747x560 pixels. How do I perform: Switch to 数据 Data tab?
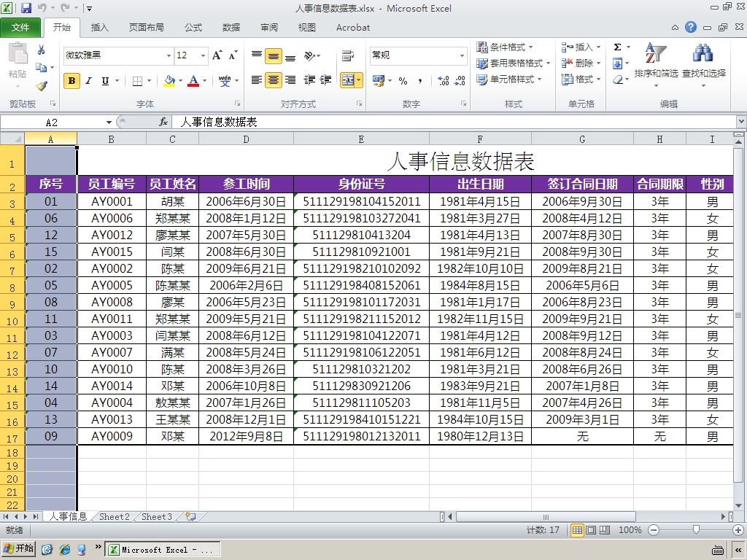click(x=231, y=27)
